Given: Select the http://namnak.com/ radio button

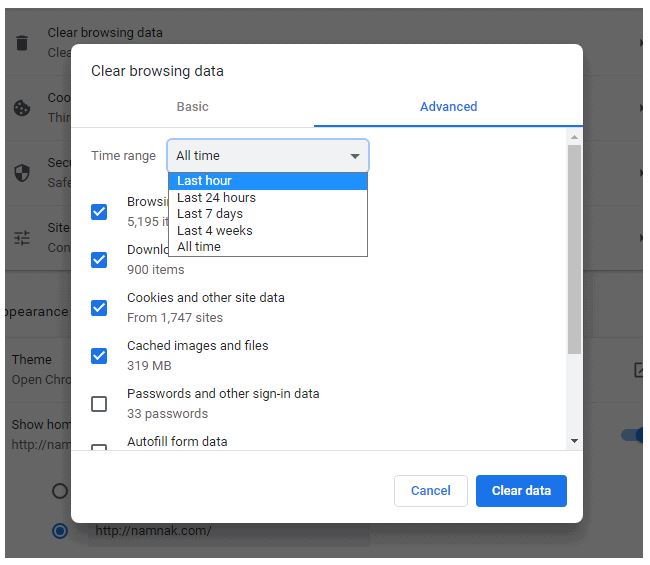Looking at the screenshot, I should pos(60,531).
